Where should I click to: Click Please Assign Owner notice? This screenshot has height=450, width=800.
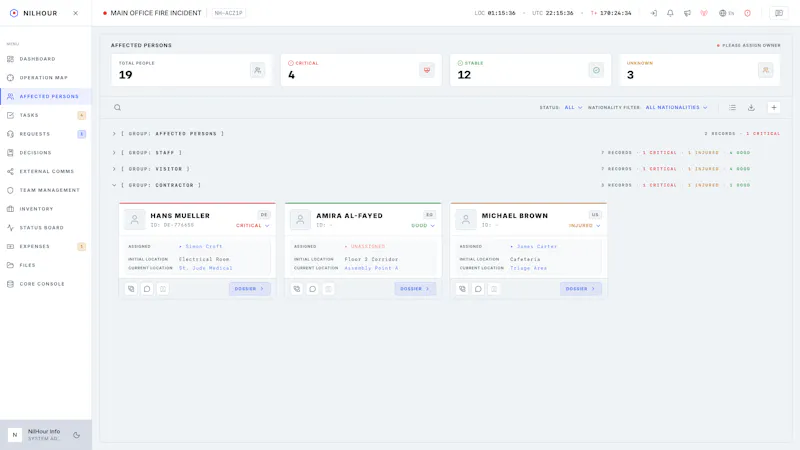click(x=748, y=45)
